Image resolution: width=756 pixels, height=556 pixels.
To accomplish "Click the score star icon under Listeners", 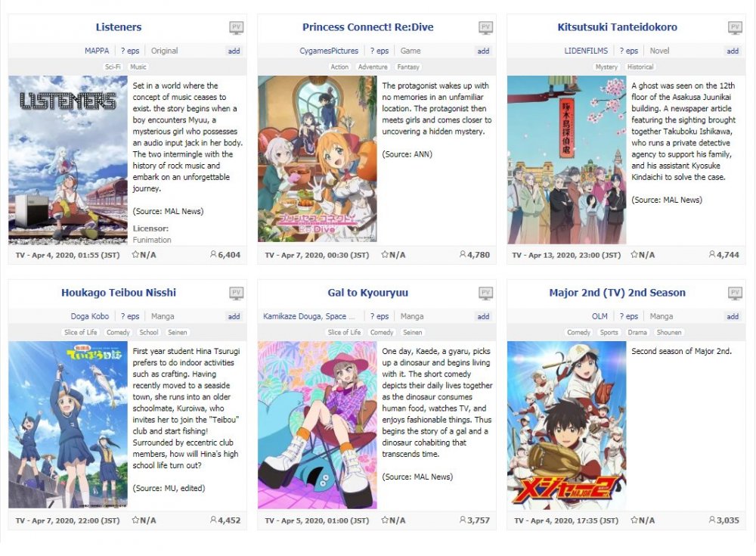I will (135, 254).
